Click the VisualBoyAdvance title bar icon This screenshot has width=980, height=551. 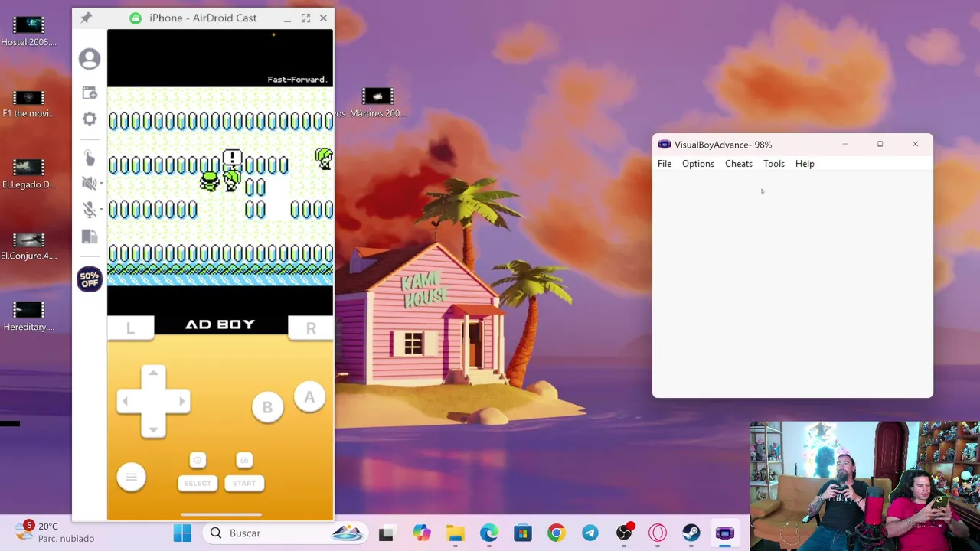[x=664, y=145]
